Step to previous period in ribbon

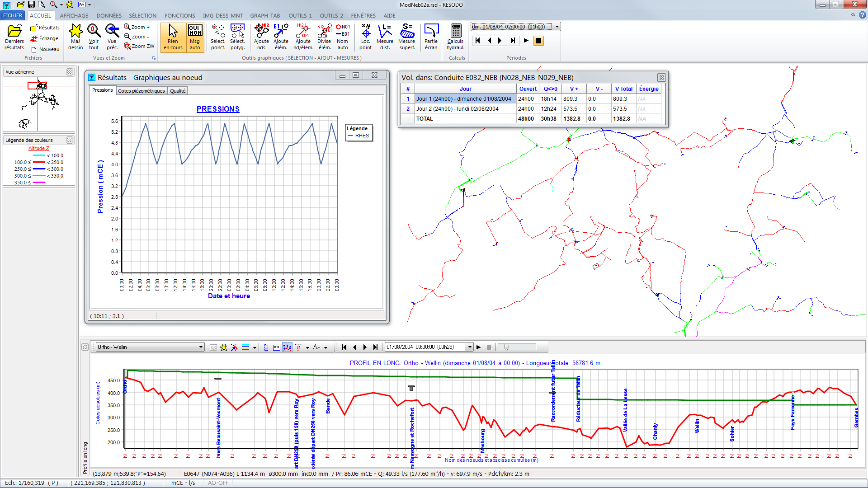[x=489, y=41]
